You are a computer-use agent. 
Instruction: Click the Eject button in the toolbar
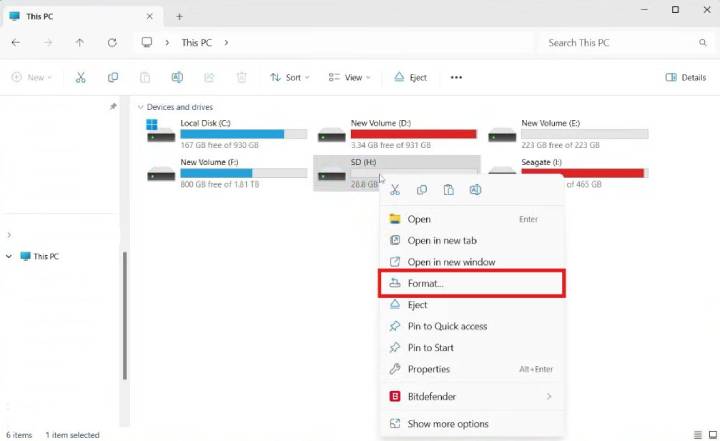[410, 77]
